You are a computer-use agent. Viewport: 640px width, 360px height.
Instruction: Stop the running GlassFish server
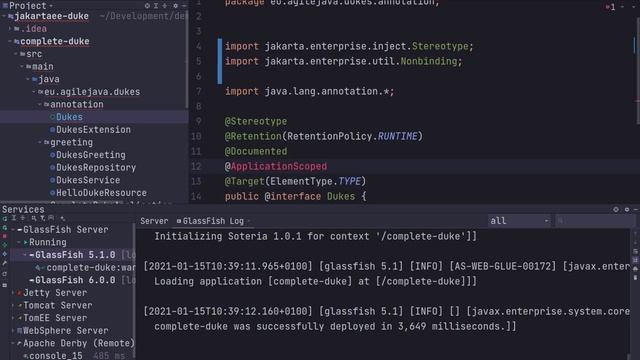pyautogui.click(x=5, y=236)
